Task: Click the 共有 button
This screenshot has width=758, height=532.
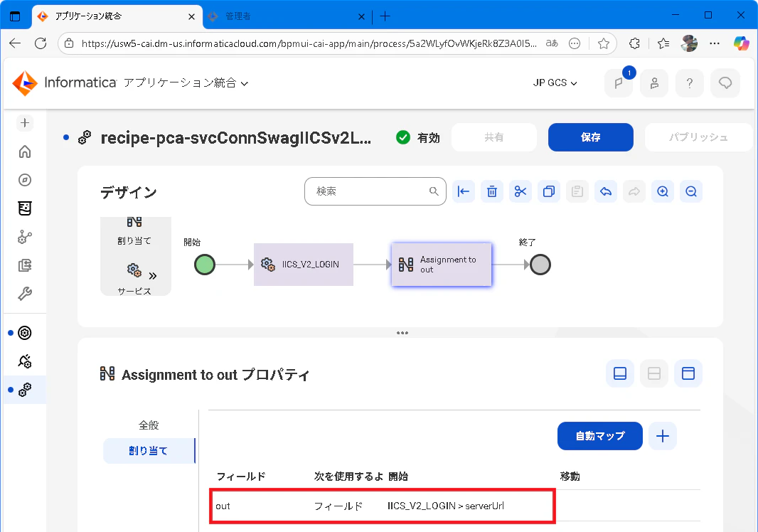Action: 494,137
